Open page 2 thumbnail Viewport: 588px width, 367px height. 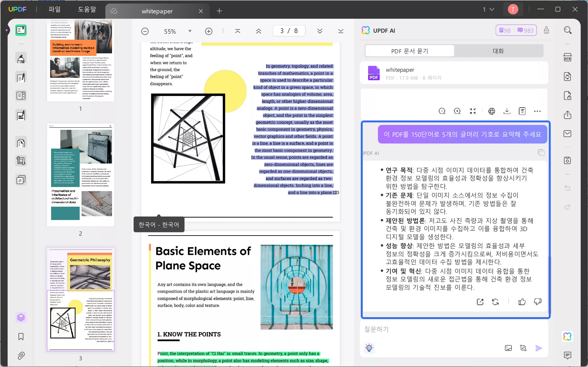[81, 175]
